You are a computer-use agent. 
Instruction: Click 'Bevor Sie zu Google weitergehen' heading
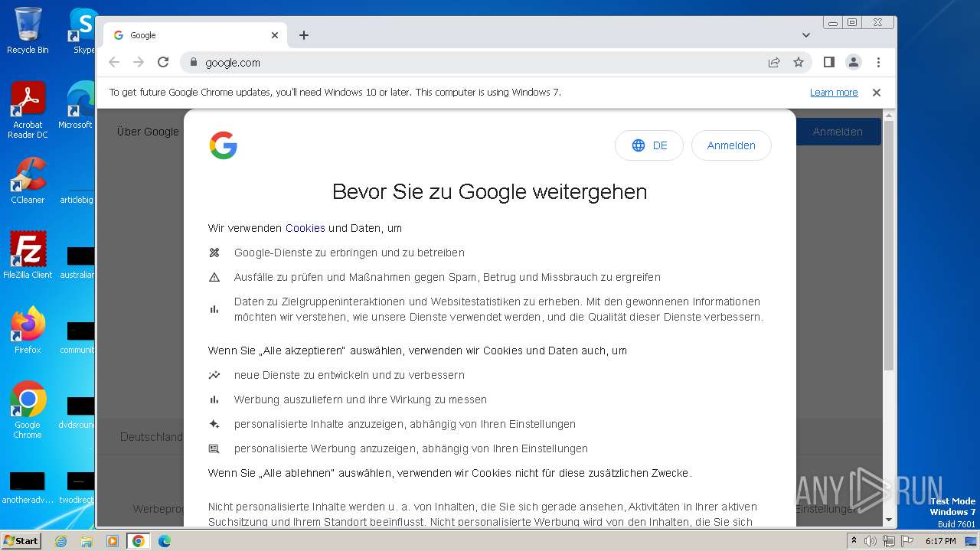490,191
